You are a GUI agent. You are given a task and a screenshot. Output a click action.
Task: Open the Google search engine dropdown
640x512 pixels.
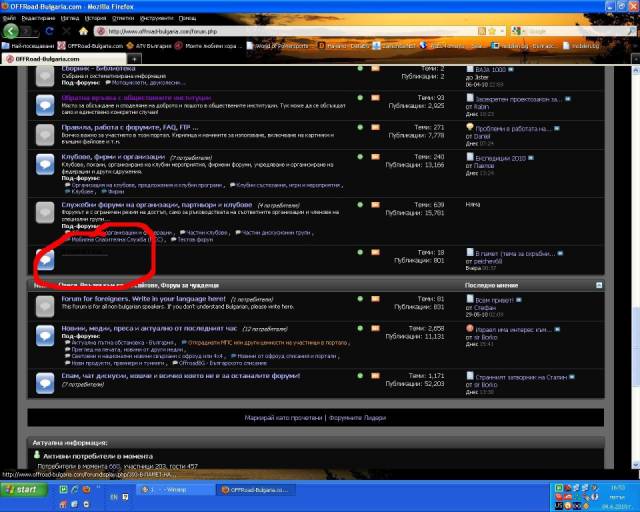coord(518,31)
